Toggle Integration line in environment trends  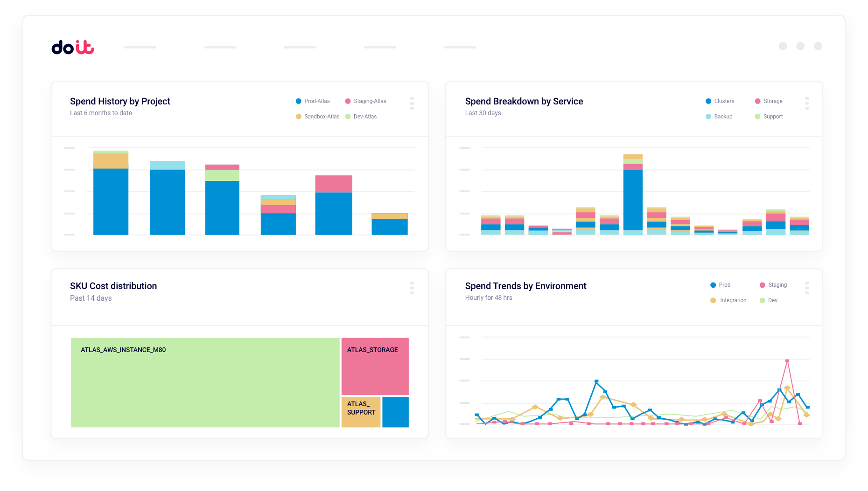pos(728,300)
